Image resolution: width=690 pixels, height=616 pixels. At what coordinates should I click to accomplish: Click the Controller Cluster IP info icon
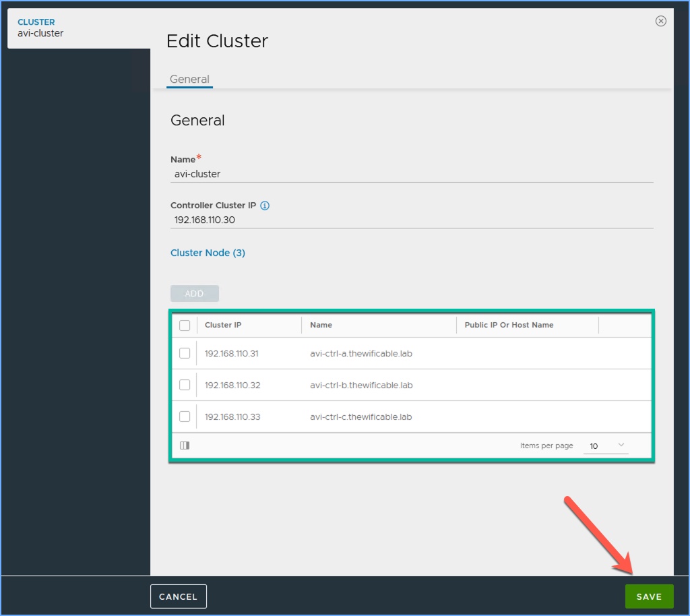pos(265,206)
